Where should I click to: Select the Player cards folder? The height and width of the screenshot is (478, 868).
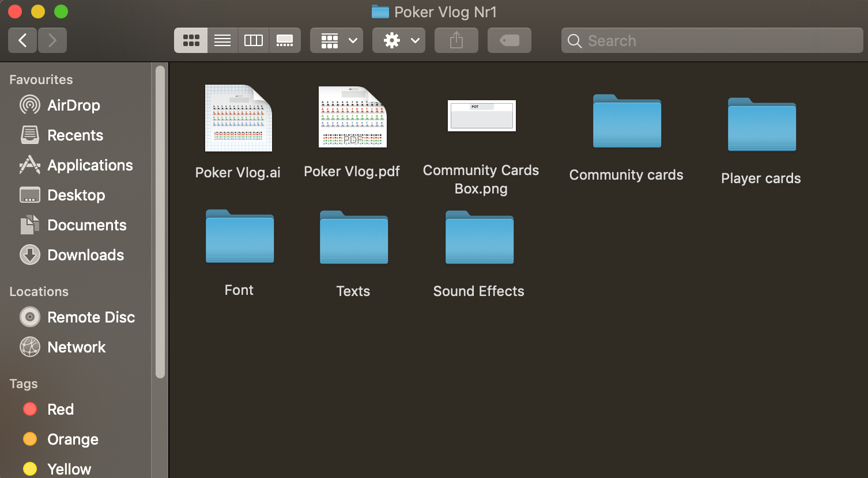(x=761, y=124)
